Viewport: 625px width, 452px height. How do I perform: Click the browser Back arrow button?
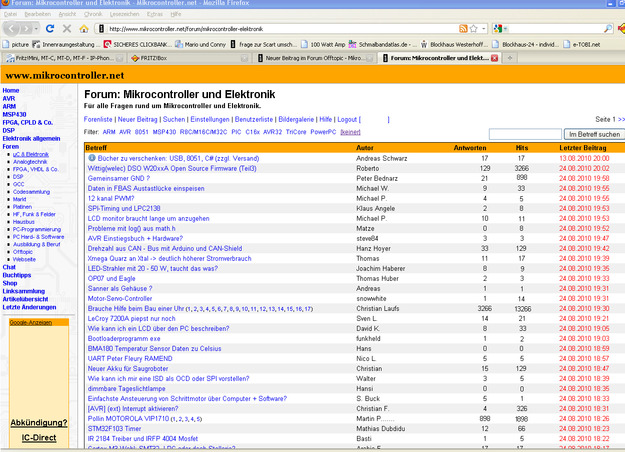click(12, 29)
